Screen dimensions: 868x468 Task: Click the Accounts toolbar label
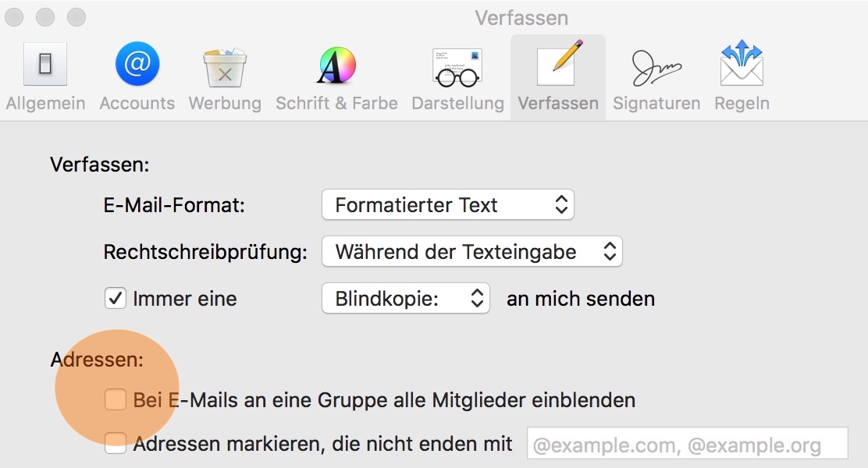coord(137,104)
